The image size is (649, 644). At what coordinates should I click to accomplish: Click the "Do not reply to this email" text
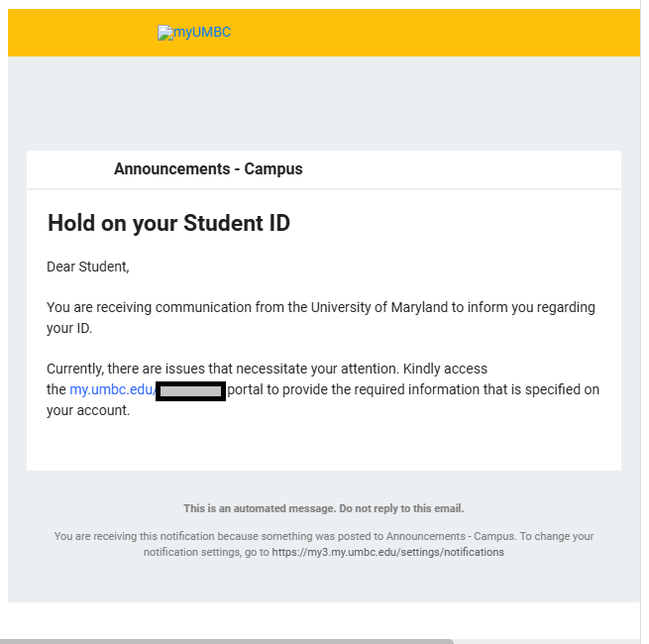click(401, 508)
